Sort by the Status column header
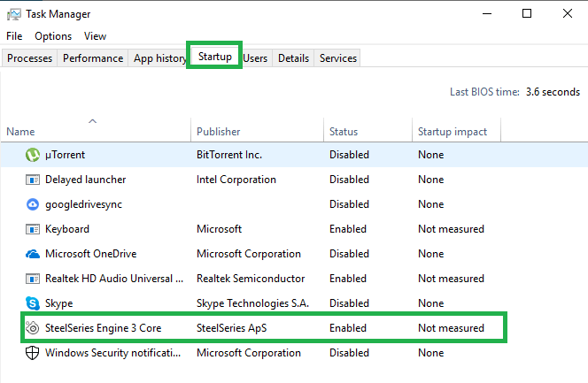Viewport: 588px width, 383px height. pos(344,132)
